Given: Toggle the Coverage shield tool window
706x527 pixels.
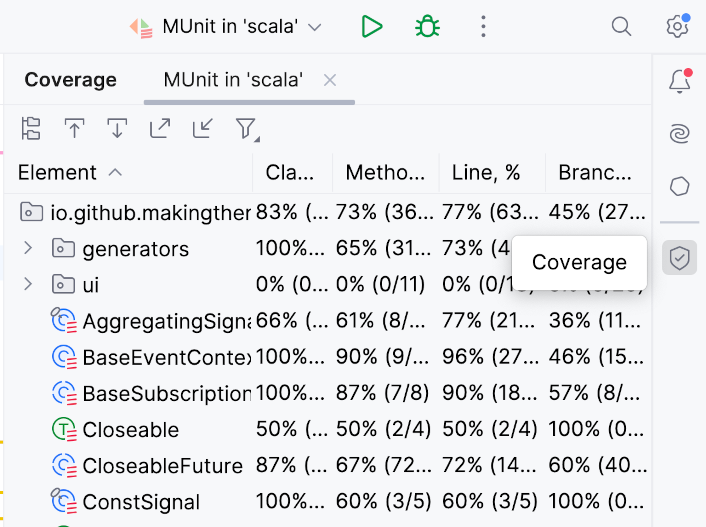Looking at the screenshot, I should click(x=680, y=258).
